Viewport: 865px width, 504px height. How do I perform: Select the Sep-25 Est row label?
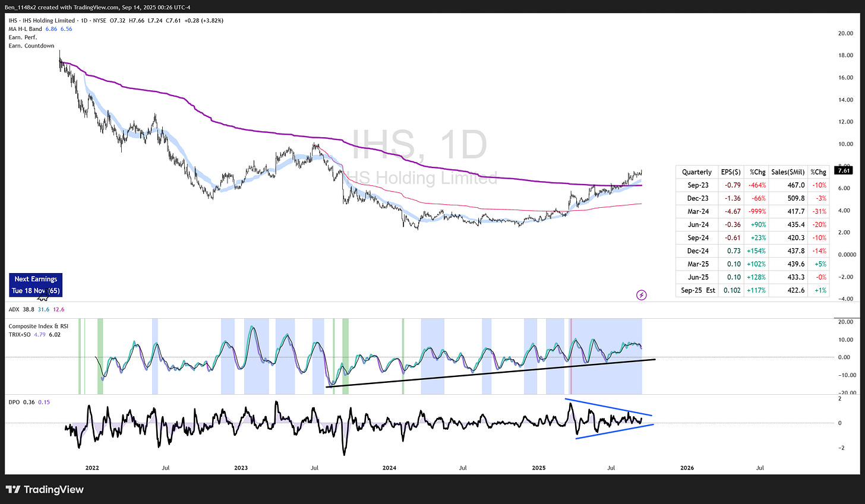coord(698,290)
